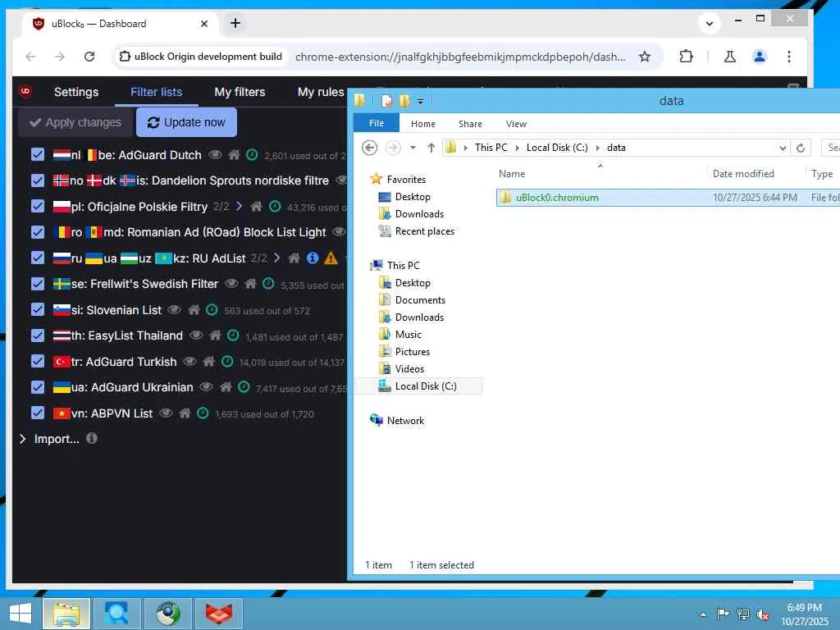This screenshot has width=840, height=630.
Task: Open AdGuard Ukrainian home icon
Action: tap(226, 387)
